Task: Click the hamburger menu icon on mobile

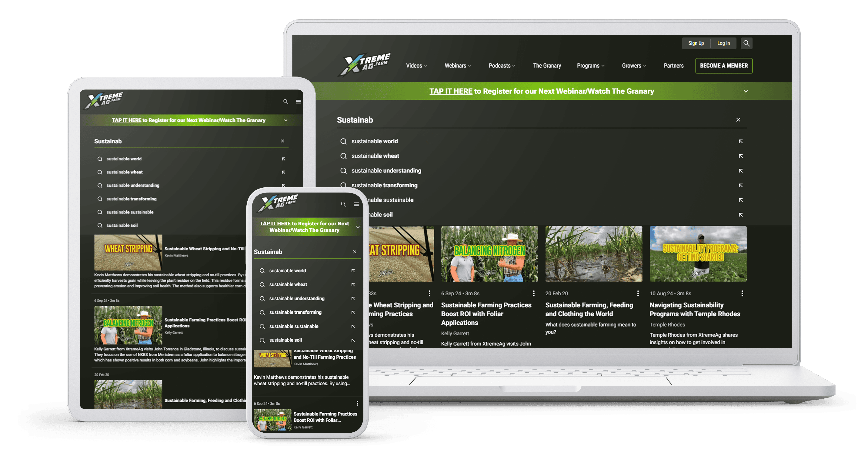Action: [x=357, y=206]
